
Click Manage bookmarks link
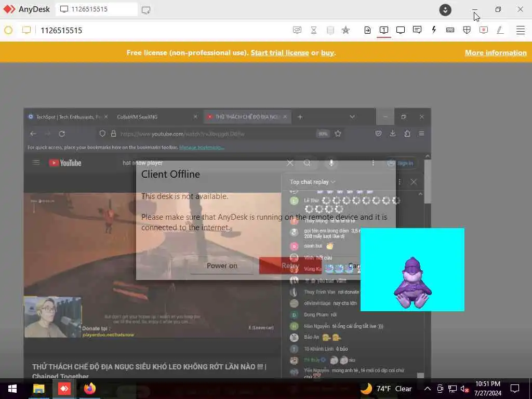pyautogui.click(x=202, y=147)
